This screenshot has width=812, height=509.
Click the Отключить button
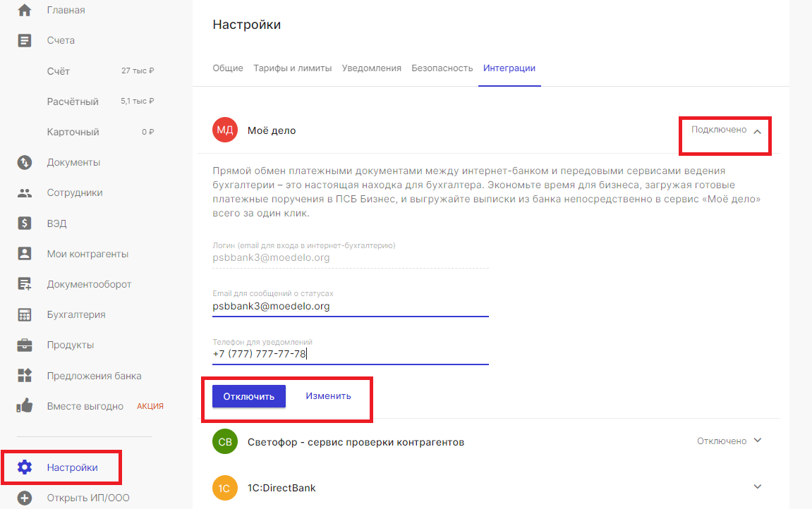pyautogui.click(x=249, y=396)
